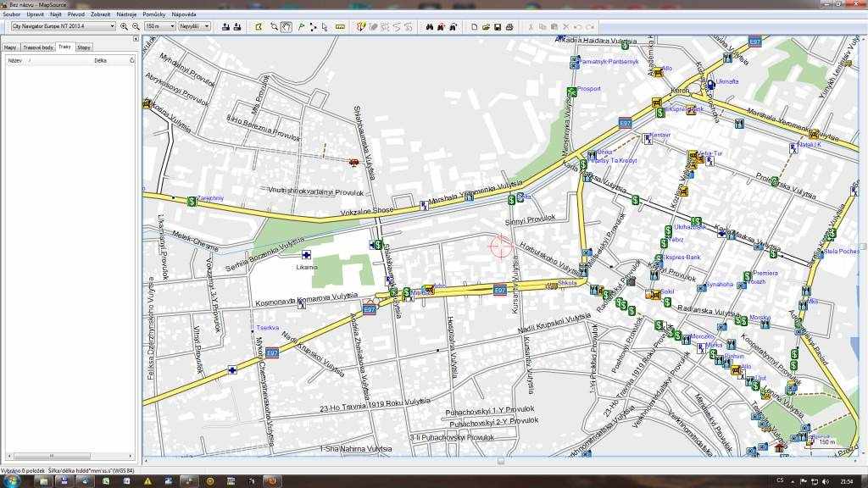Viewport: 868px width, 488px height.
Task: Click the print icon in toolbar
Action: click(x=509, y=26)
